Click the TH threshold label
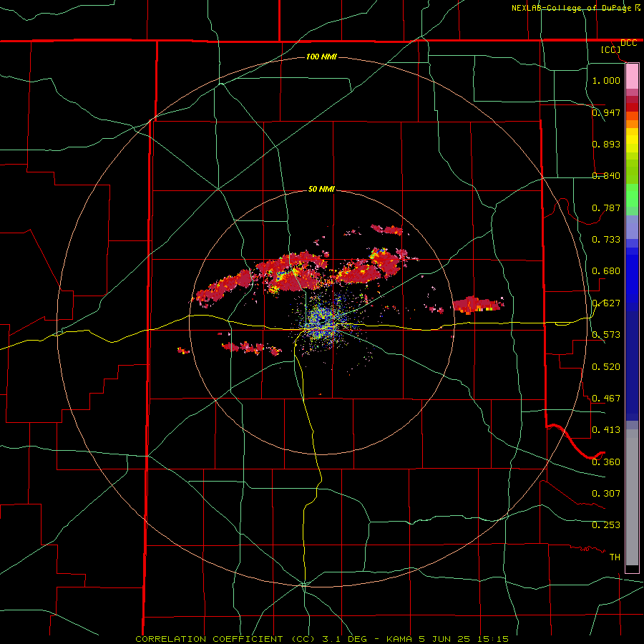Viewport: 644px width, 644px height. 615,557
